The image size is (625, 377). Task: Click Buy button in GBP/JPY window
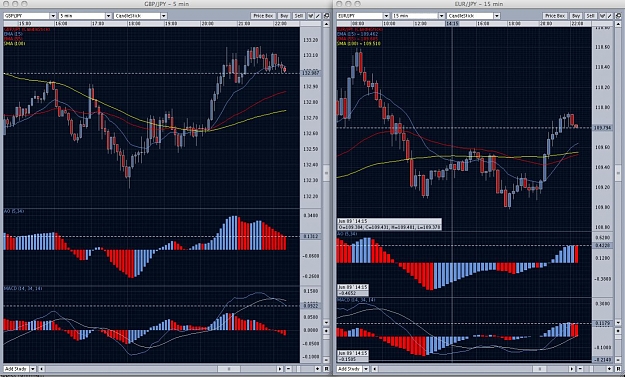[x=284, y=16]
